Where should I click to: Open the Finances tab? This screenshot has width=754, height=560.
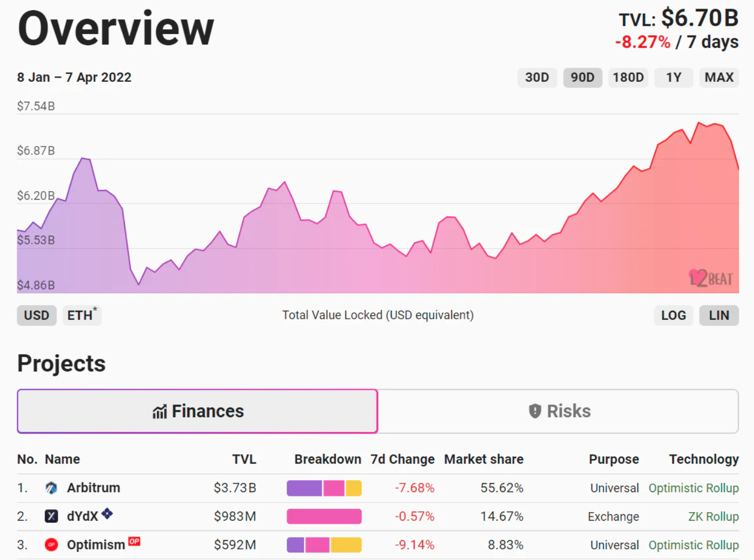[198, 411]
